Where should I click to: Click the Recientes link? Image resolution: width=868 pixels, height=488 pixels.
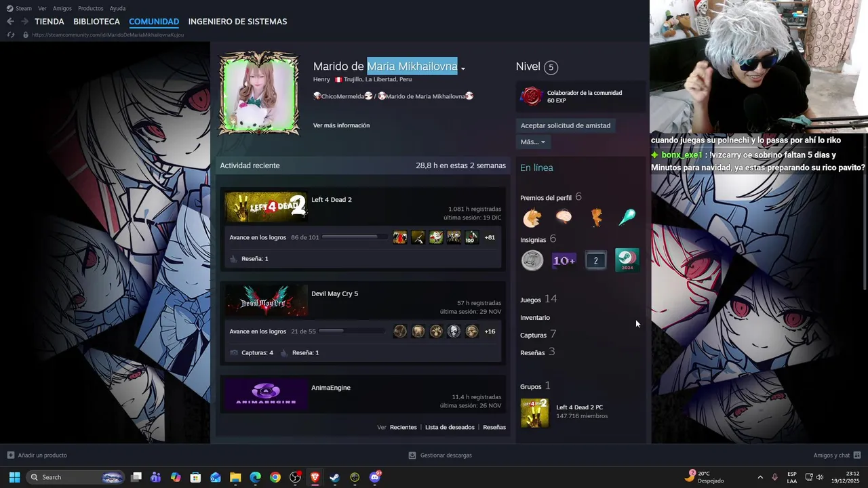tap(403, 427)
